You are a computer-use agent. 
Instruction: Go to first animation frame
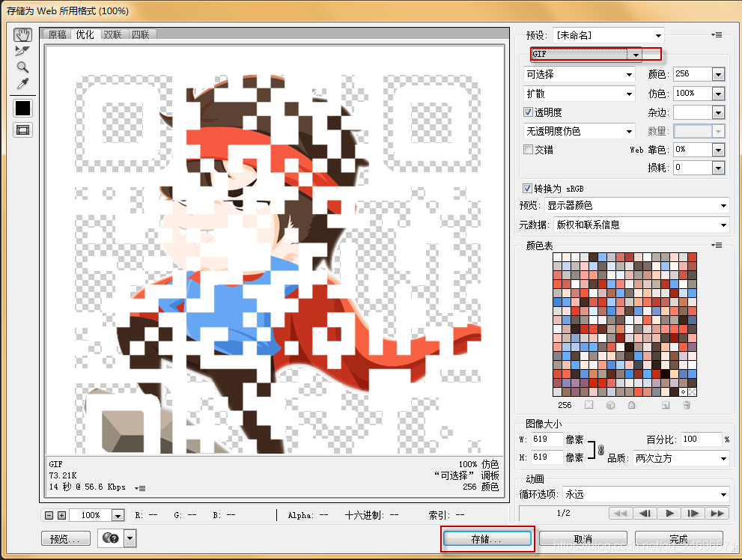point(621,514)
